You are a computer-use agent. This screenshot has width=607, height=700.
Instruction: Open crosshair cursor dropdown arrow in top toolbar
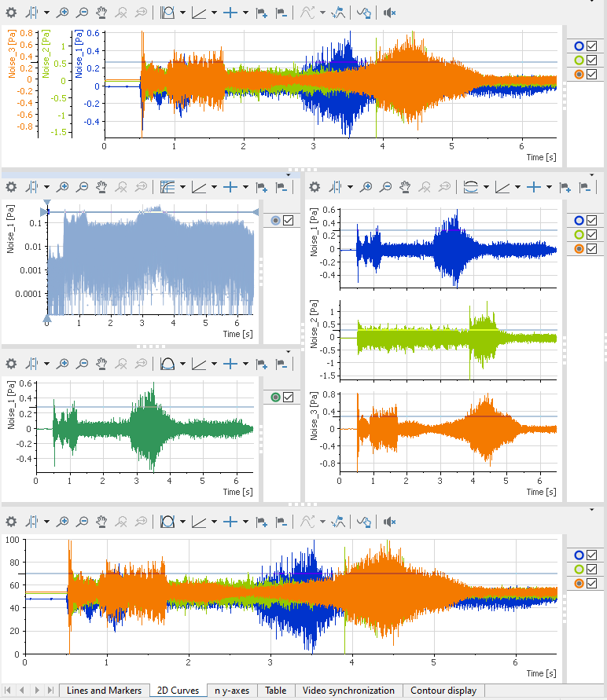(245, 13)
